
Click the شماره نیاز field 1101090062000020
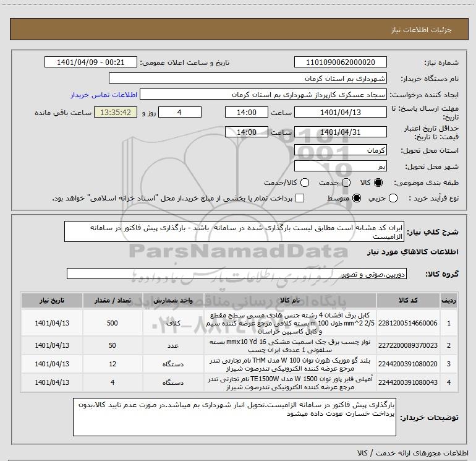[340, 62]
